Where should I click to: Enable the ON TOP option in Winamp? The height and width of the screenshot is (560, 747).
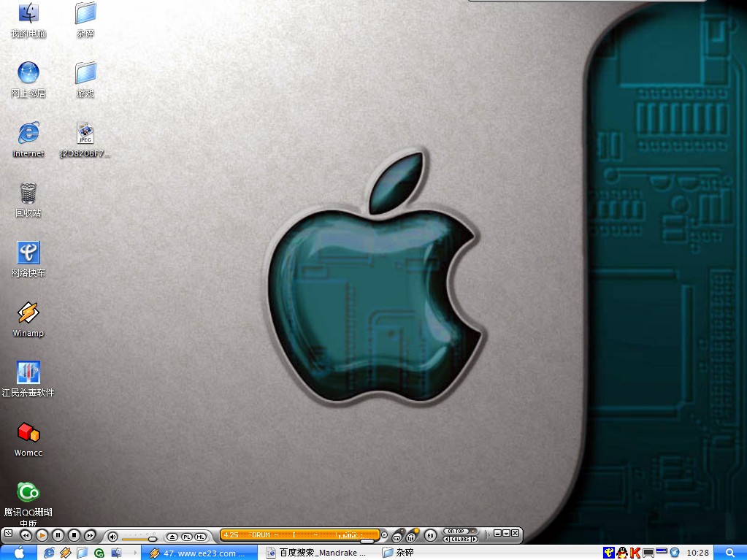click(x=456, y=532)
